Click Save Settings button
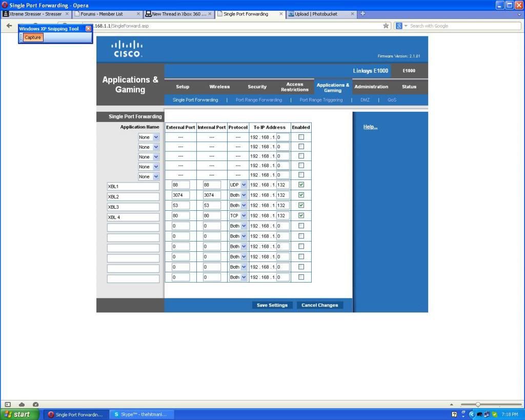525x420 pixels. (x=272, y=305)
